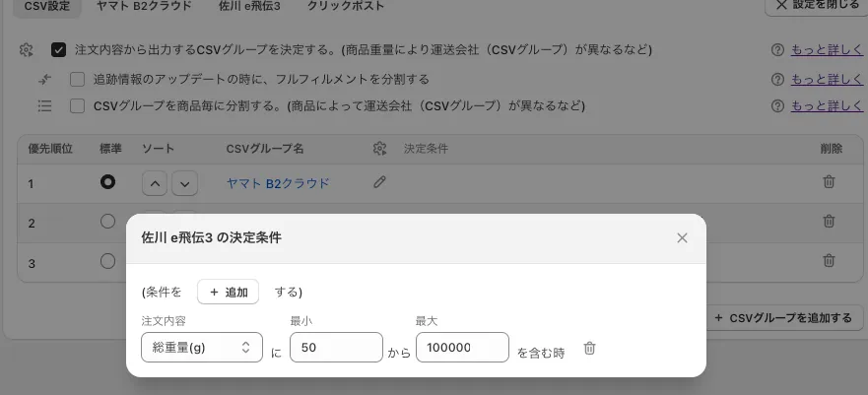The image size is (868, 395).
Task: Move ヤマト B2クラウド down in sort order
Action: click(x=184, y=183)
